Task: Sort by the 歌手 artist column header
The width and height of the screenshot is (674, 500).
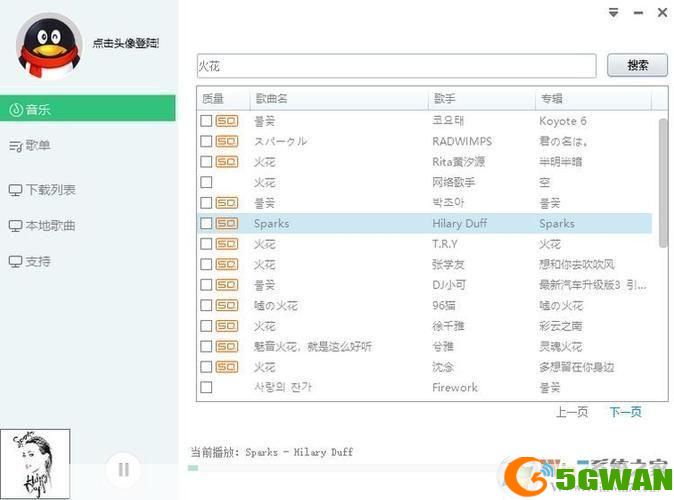Action: pyautogui.click(x=482, y=98)
